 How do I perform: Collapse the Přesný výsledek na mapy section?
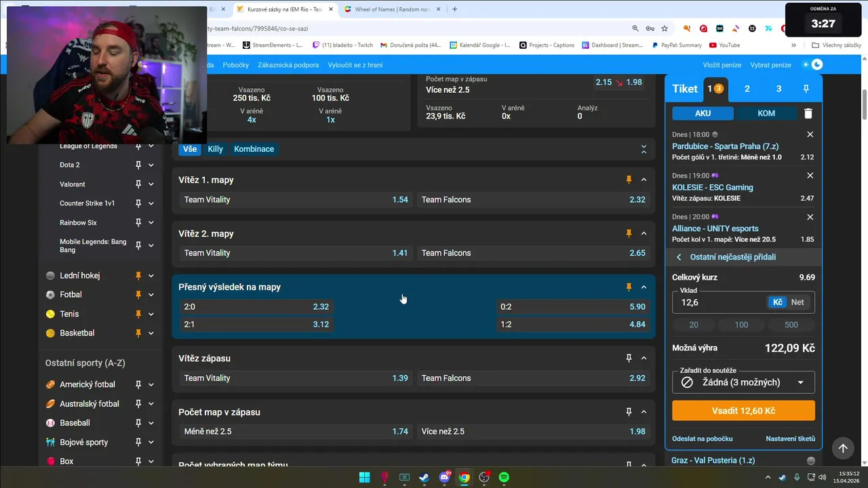(x=644, y=287)
